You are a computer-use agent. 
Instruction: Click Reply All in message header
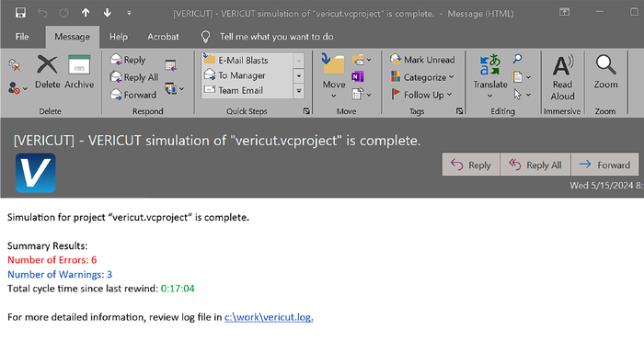(535, 165)
